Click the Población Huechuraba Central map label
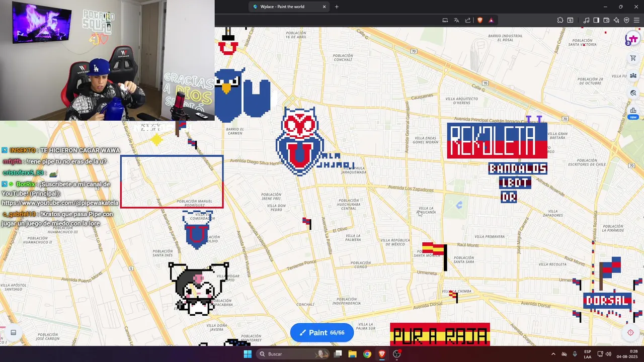 coord(349,204)
